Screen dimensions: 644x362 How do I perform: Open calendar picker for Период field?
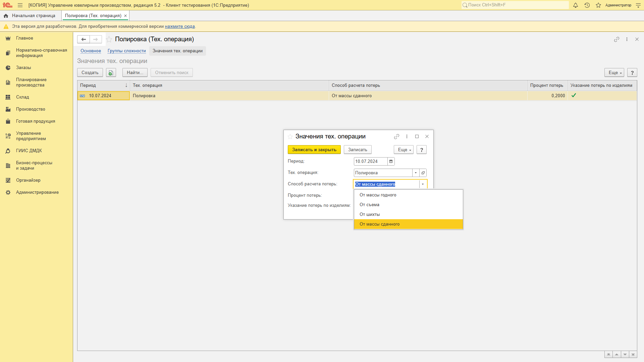[391, 161]
